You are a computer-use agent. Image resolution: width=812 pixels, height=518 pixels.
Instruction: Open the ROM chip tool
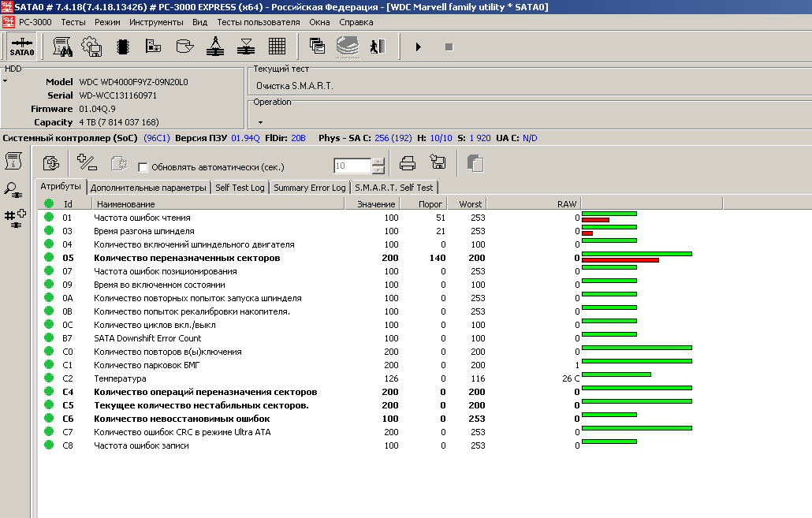(x=123, y=47)
